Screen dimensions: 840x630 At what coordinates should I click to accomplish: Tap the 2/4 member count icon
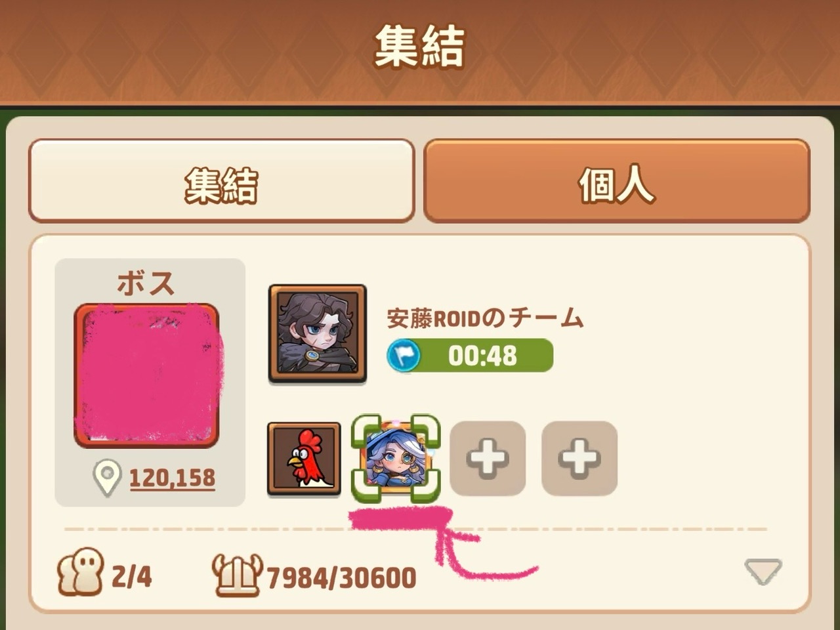coord(81,572)
